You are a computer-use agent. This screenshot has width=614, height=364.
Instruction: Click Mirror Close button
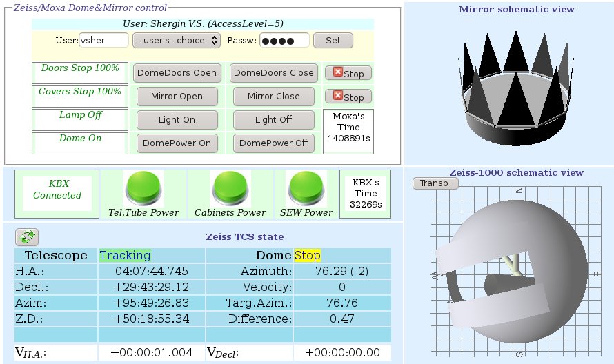click(274, 97)
